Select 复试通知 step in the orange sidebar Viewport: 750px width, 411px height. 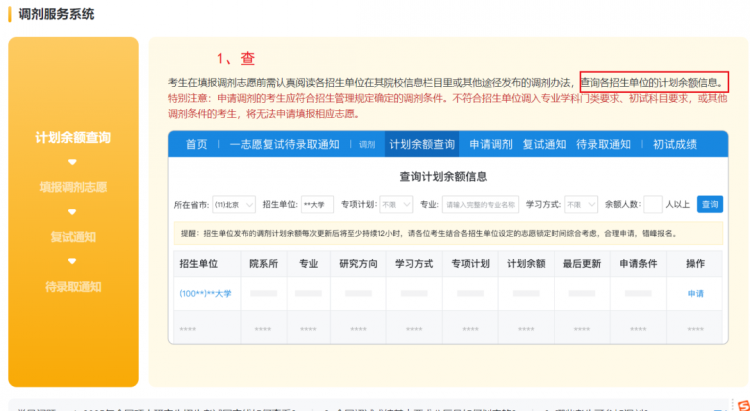point(73,237)
